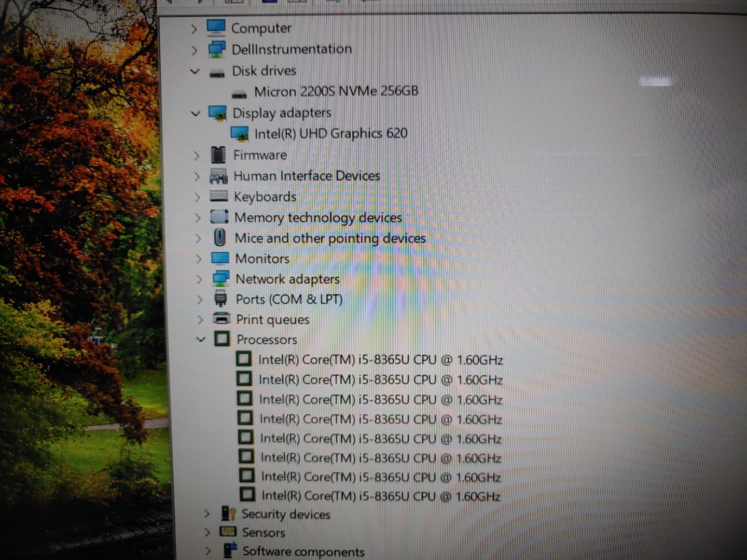This screenshot has width=747, height=560.
Task: Select Intel(R) UHD Graphics 620 entry
Action: tap(330, 133)
